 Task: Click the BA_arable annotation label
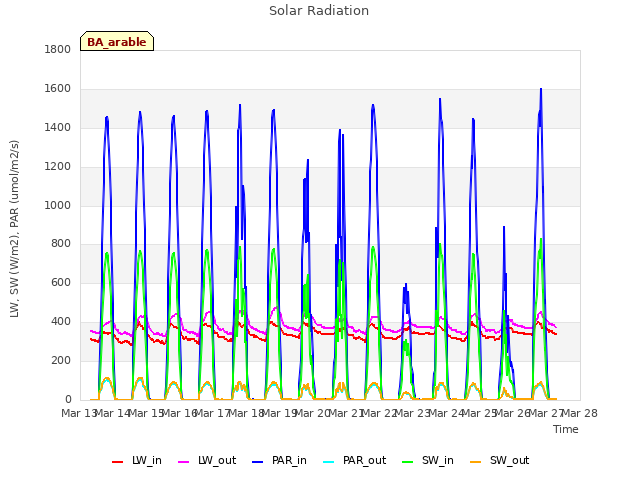pyautogui.click(x=117, y=41)
